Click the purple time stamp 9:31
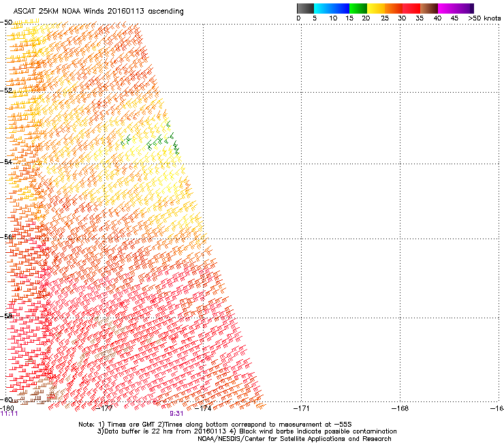This screenshot has width=504, height=443. [x=176, y=414]
